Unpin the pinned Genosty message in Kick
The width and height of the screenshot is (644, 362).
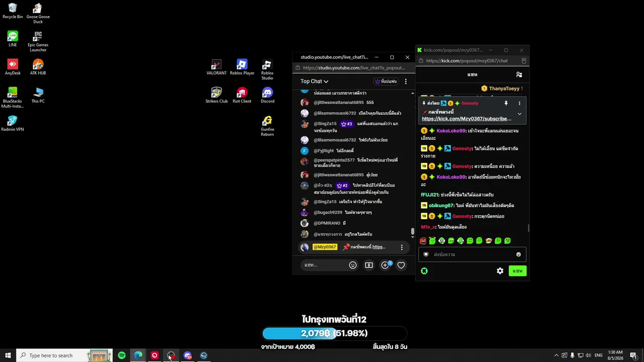click(x=506, y=103)
